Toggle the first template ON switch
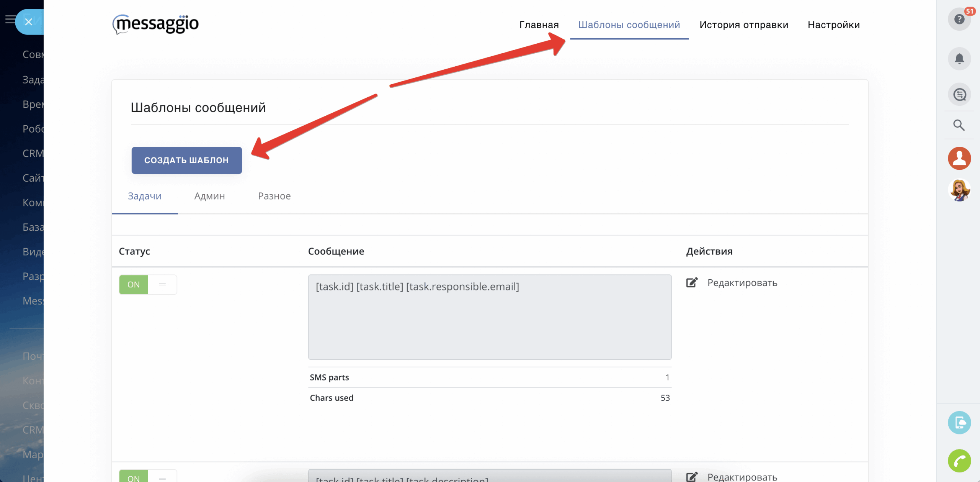 (148, 285)
